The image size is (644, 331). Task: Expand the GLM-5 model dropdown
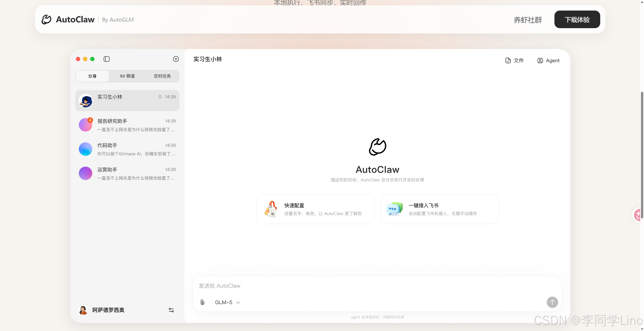pos(224,302)
